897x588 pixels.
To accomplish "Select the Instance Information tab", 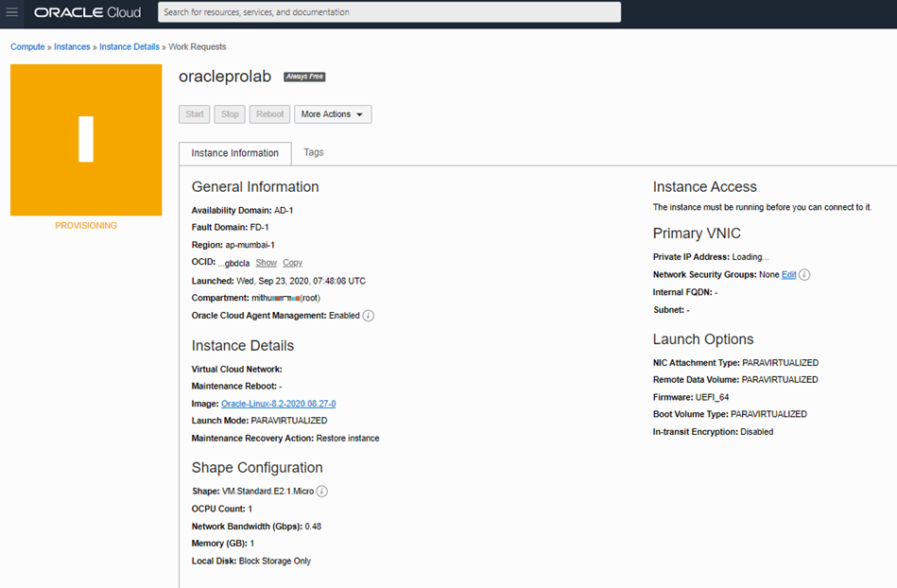I will click(x=235, y=153).
